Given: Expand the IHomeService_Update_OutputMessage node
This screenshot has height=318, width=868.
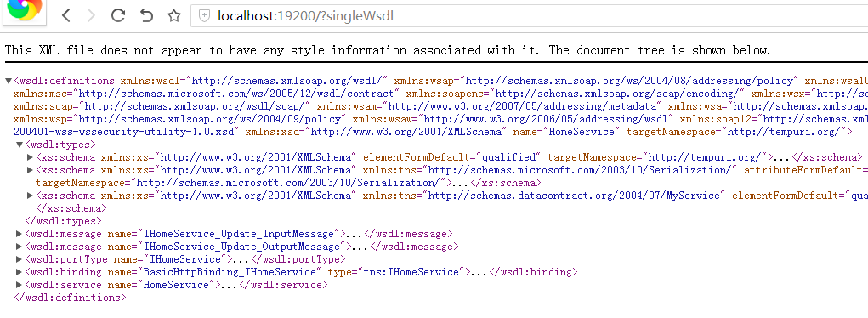Looking at the screenshot, I should pyautogui.click(x=20, y=247).
